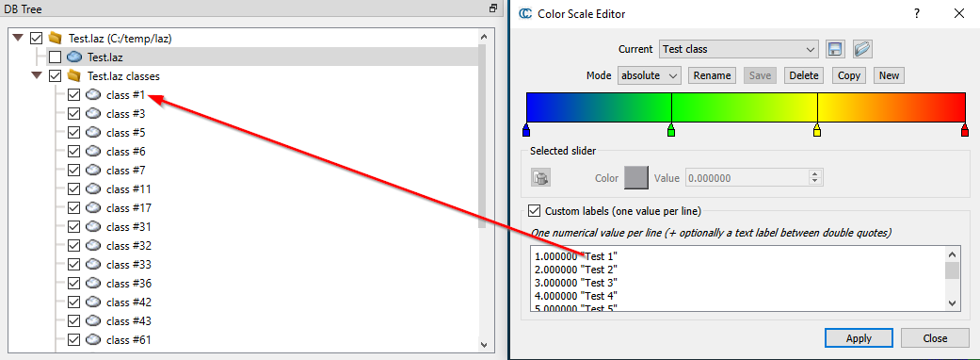Click custom labels scrollbar up arrow
This screenshot has width=980, height=360.
[952, 254]
